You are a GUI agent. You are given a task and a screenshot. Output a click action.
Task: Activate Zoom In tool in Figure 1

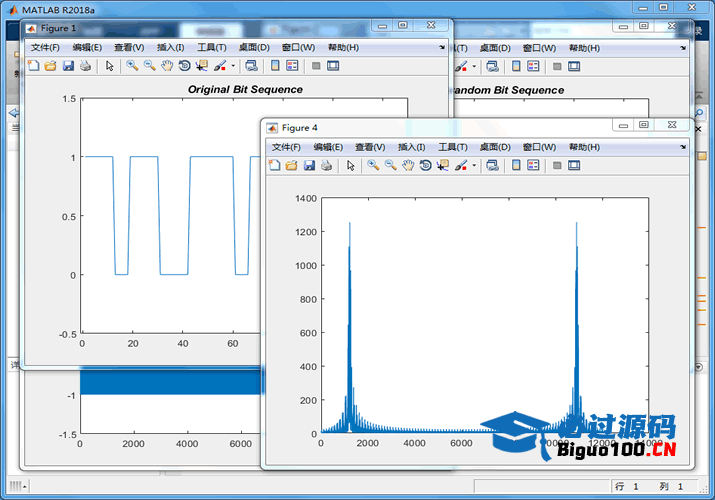(x=132, y=66)
